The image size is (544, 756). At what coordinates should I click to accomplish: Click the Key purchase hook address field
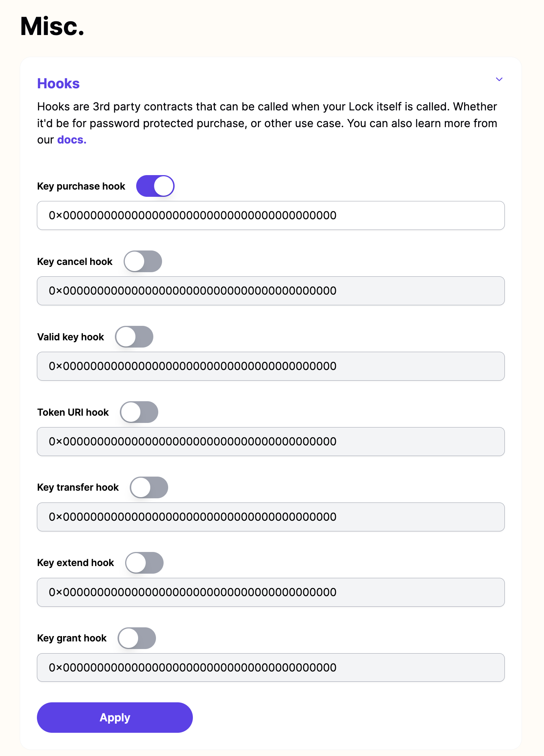pos(270,215)
